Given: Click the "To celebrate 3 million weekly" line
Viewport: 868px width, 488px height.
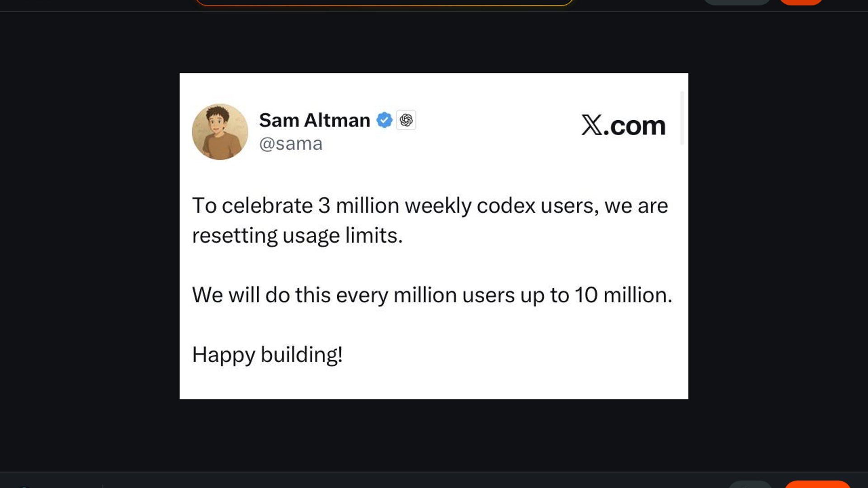Looking at the screenshot, I should (429, 206).
